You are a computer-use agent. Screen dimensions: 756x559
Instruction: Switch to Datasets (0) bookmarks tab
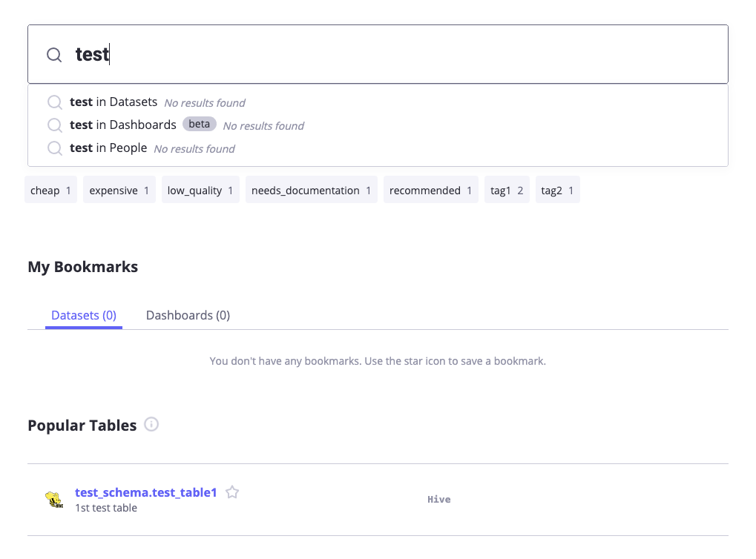(84, 315)
